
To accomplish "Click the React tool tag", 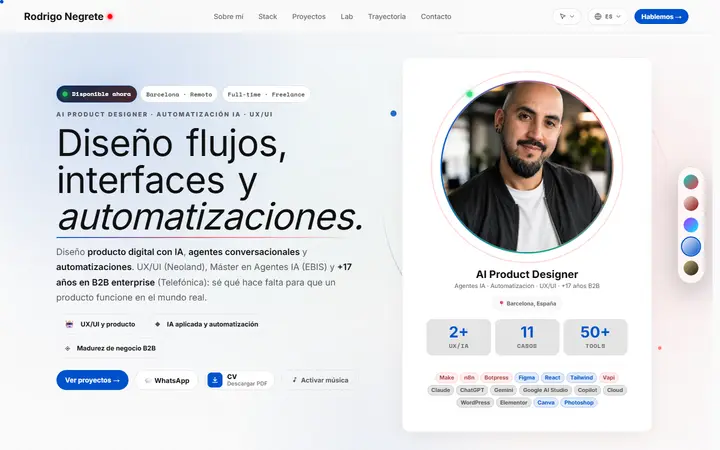I will (x=552, y=377).
